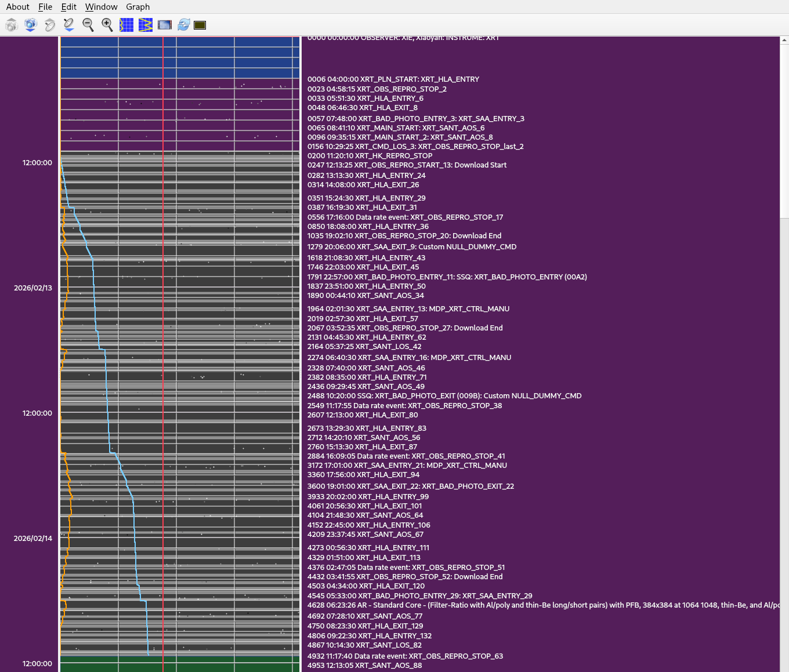Screen dimensions: 789x672
Task: Zoom out using the minus magnifier
Action: (x=88, y=25)
